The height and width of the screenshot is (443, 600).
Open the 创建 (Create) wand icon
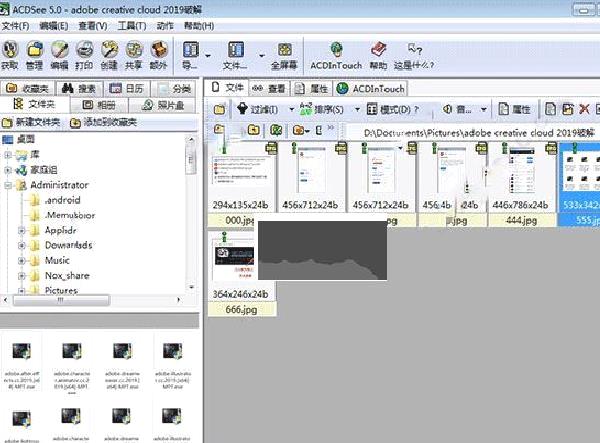tap(109, 50)
